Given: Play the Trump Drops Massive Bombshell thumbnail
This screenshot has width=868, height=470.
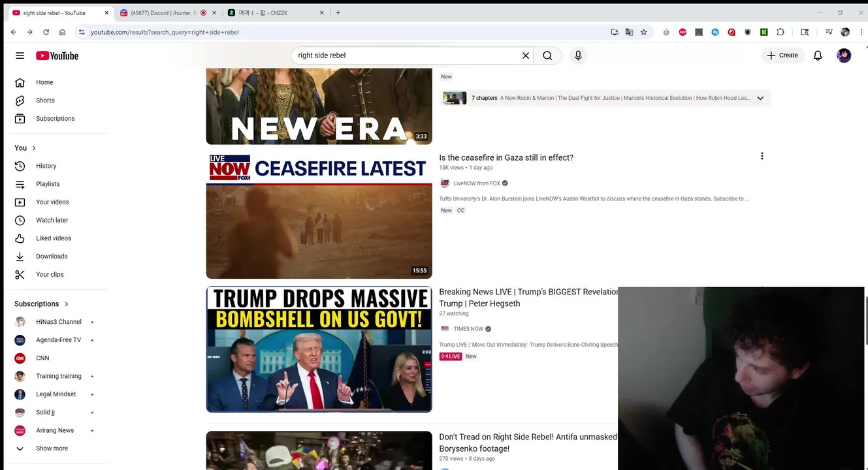Looking at the screenshot, I should [319, 349].
